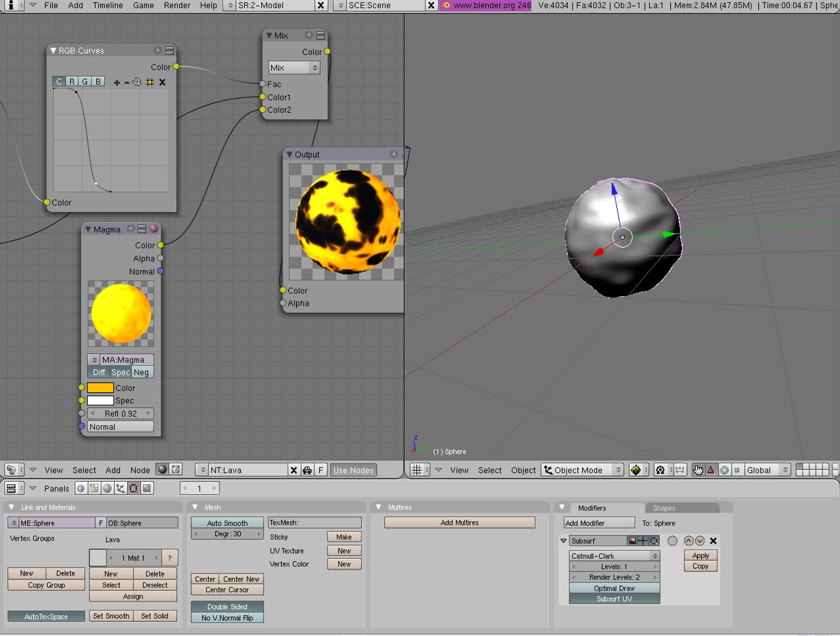Delete the NT:Lava link with the X icon
The width and height of the screenshot is (840, 636).
tap(294, 470)
